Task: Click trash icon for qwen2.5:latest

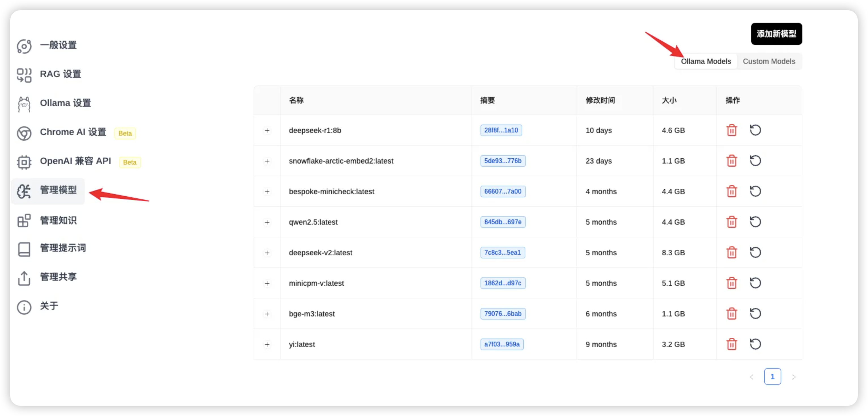Action: (732, 222)
